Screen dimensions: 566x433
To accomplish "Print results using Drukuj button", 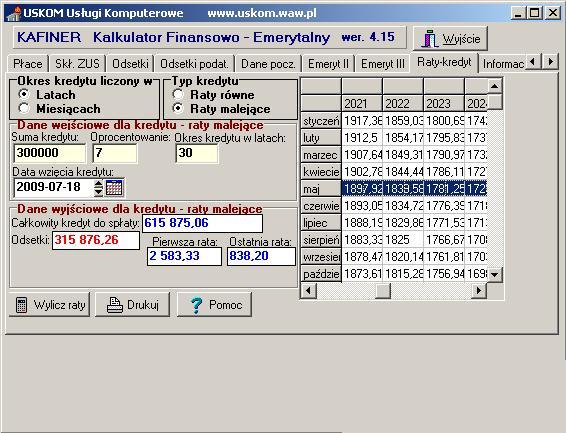I will 132,305.
